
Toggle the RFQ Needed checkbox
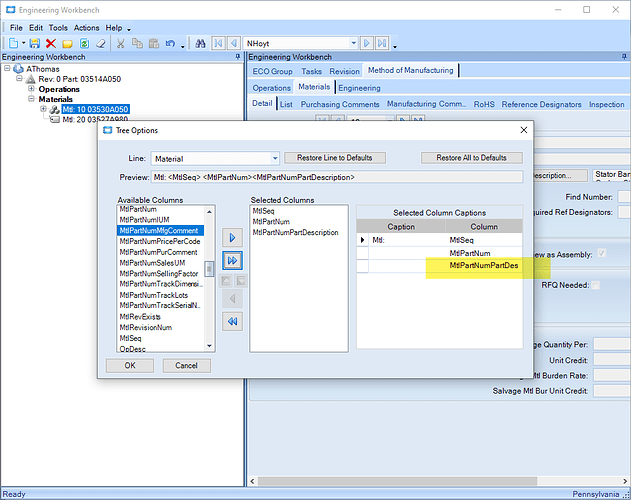pos(596,285)
